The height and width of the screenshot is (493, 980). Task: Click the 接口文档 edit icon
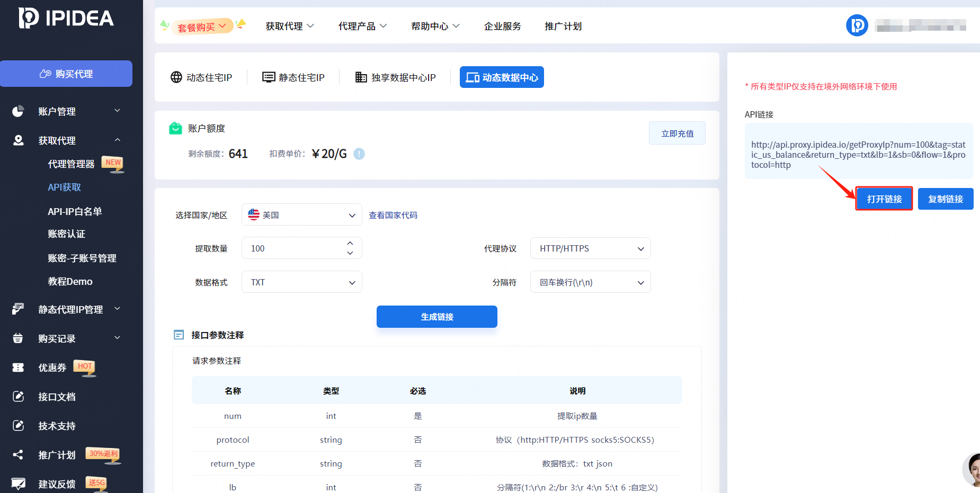tap(18, 396)
